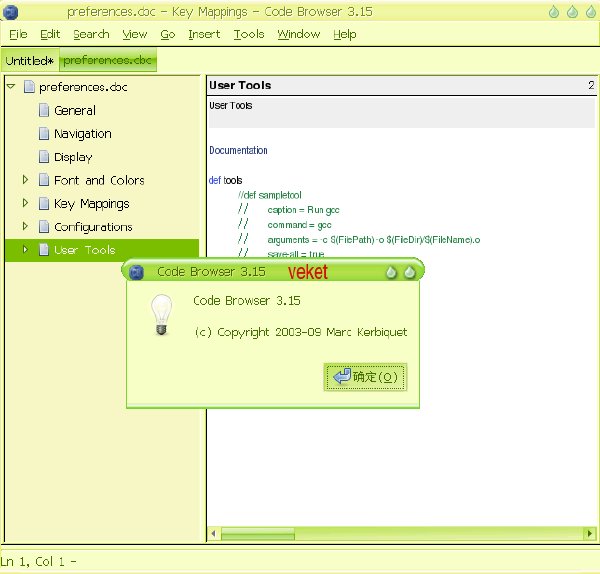The image size is (600, 574).
Task: Click the Documentation link in editor
Action: (x=238, y=150)
